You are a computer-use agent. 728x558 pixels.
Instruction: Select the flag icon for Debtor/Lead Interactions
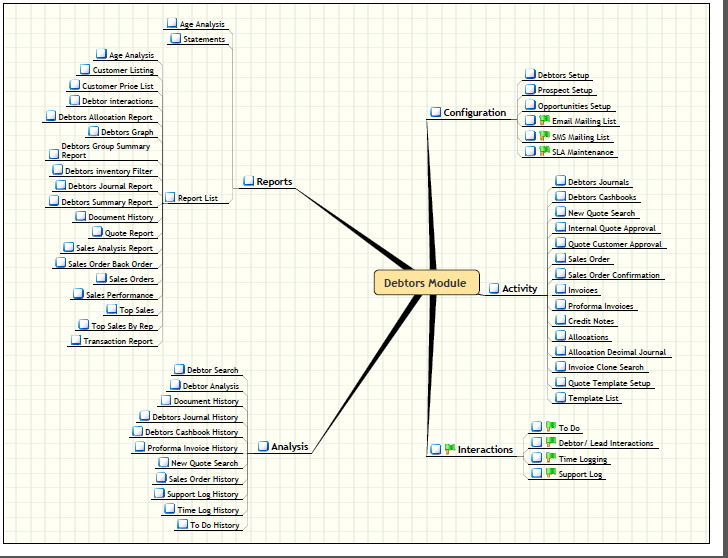point(550,443)
